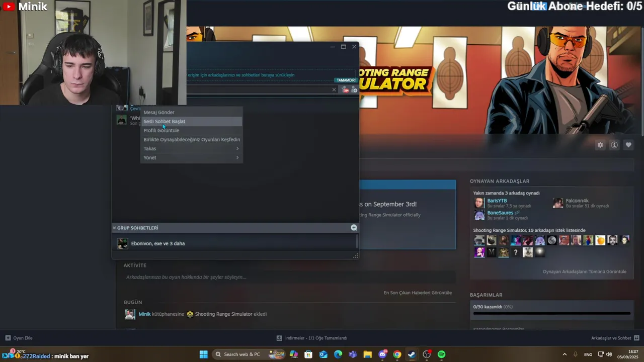
Task: Select Profili Görüntüle from context menu
Action: (191, 130)
